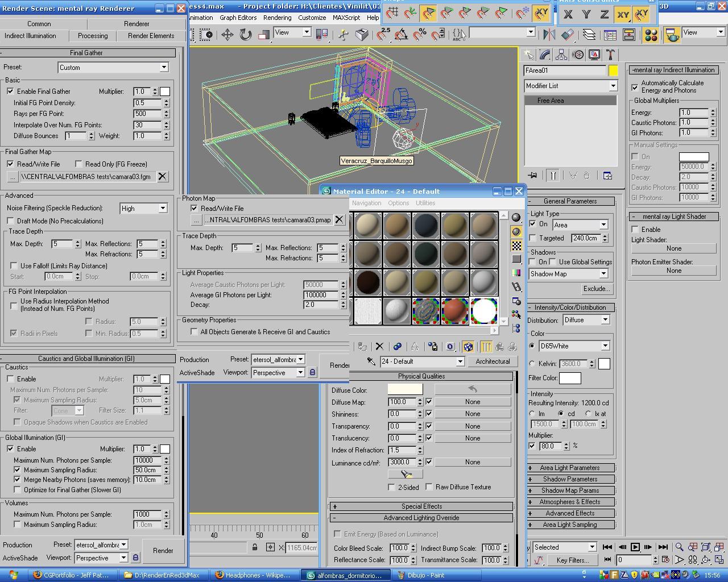Open the Utilities hammer panel
728x582 pixels.
(610, 55)
